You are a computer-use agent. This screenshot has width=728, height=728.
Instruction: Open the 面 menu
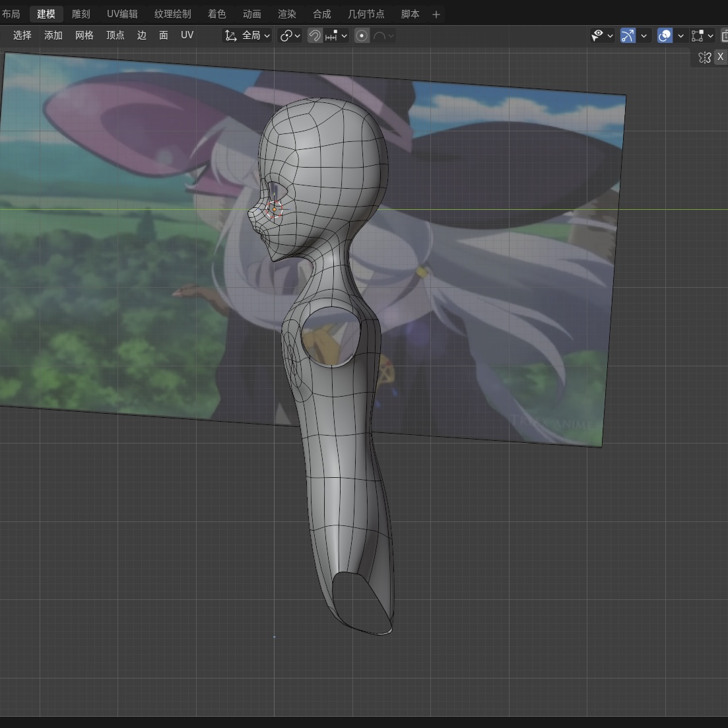click(x=164, y=35)
